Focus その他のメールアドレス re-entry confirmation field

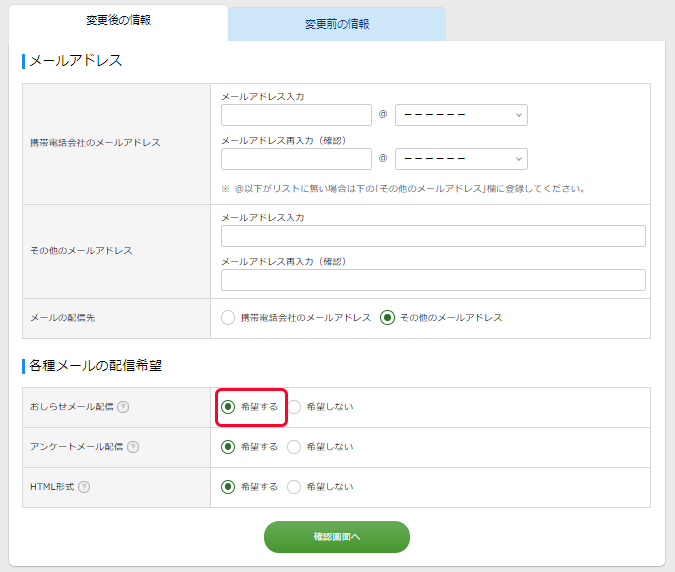[433, 280]
